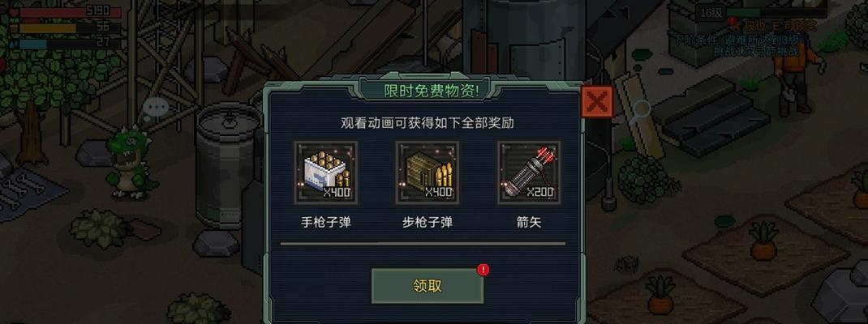This screenshot has height=324, width=868.
Task: Tap the arrows quiver reward icon
Action: pos(529,173)
